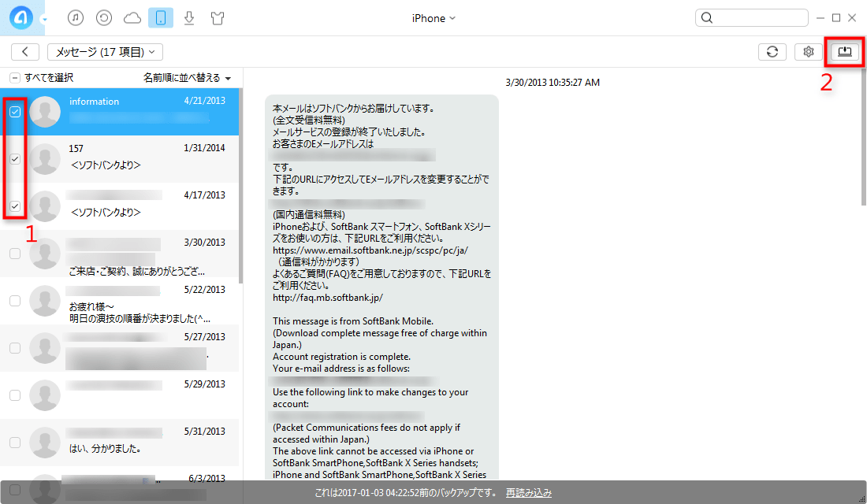Select the backup/restore circular icon
The height and width of the screenshot is (504, 867).
(x=103, y=17)
